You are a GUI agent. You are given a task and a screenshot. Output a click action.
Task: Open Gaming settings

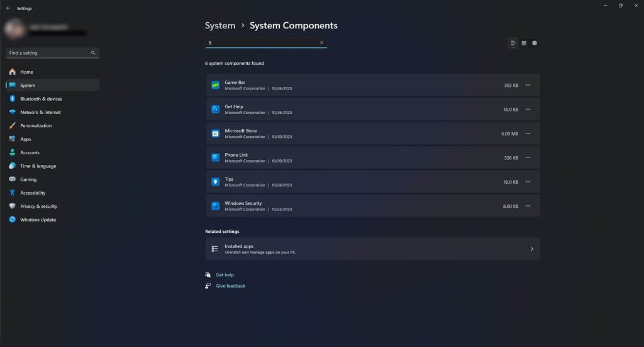click(x=53, y=179)
